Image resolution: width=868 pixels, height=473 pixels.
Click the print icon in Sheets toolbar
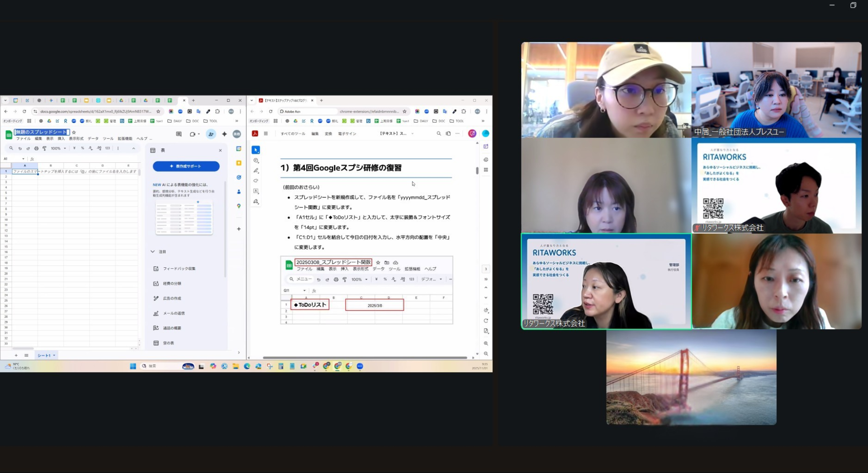(x=36, y=148)
